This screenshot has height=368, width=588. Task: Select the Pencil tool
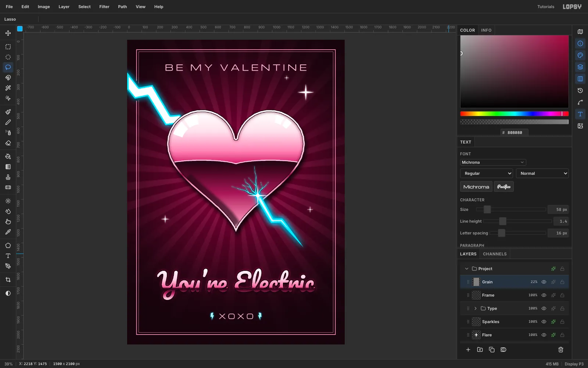8,122
